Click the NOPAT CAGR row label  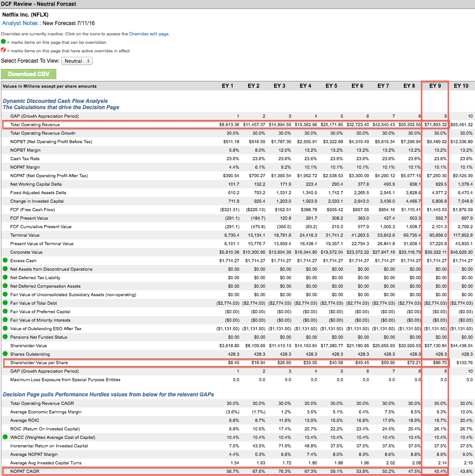(x=25, y=472)
